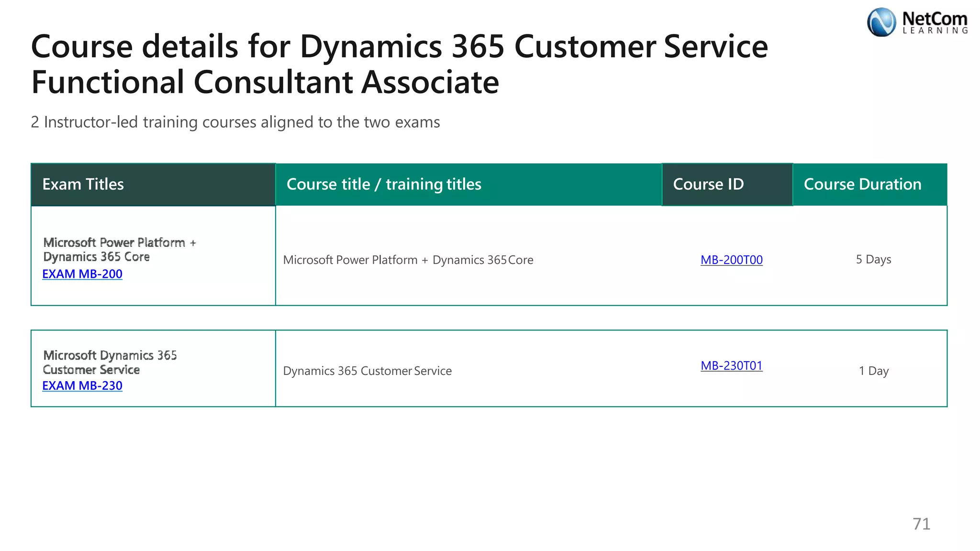Screen dimensions: 980x551
Task: Follow the MB-200T00 course ID link
Action: [x=732, y=260]
